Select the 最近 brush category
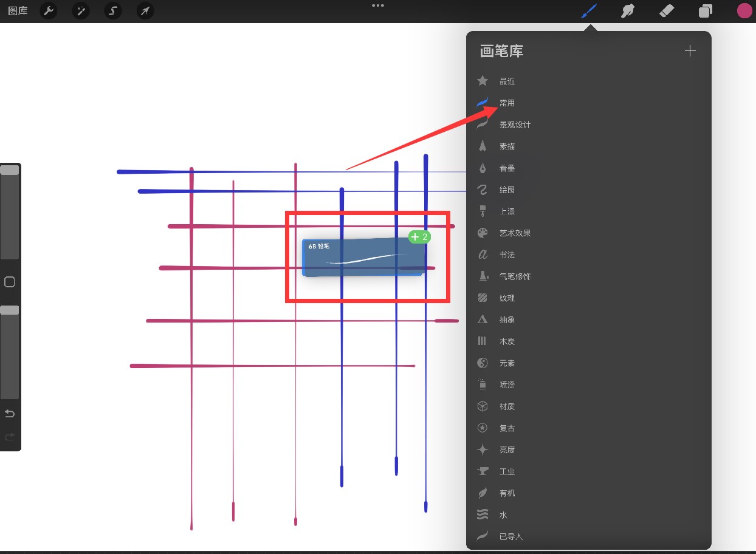The image size is (756, 554). (507, 81)
